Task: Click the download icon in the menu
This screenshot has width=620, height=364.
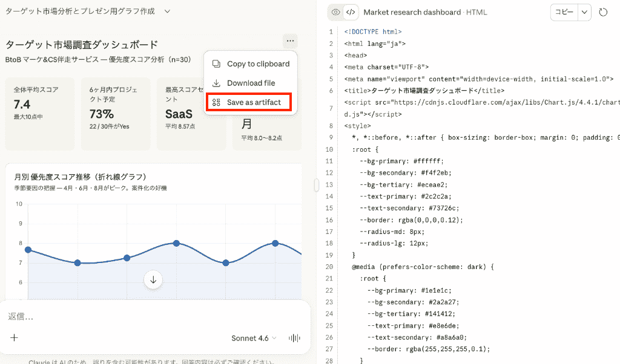Action: coord(216,83)
